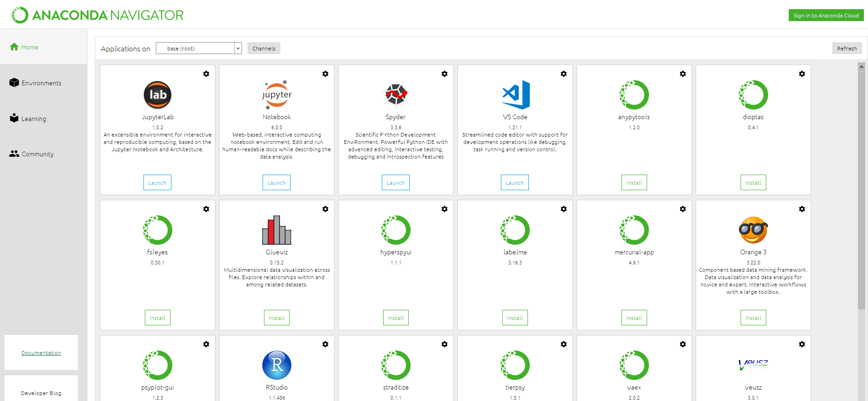This screenshot has width=868, height=401.
Task: Click the Anaconda Navigator logo
Action: (98, 15)
